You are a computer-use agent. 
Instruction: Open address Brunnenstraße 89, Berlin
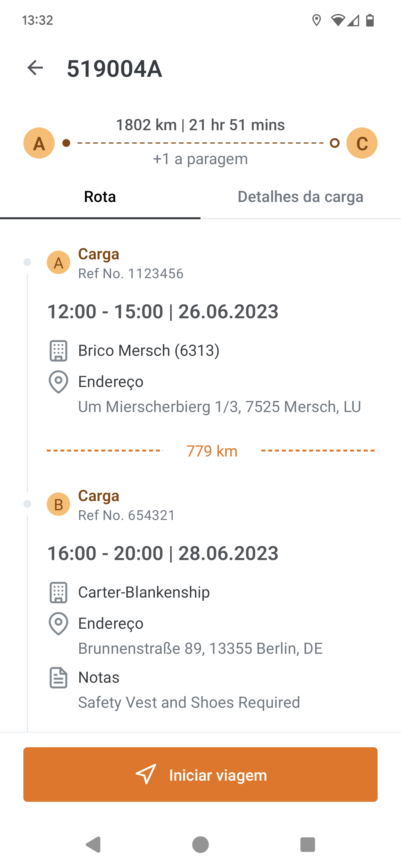[200, 648]
